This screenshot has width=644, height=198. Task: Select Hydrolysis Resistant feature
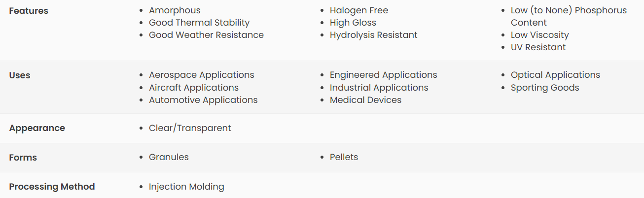tap(374, 35)
